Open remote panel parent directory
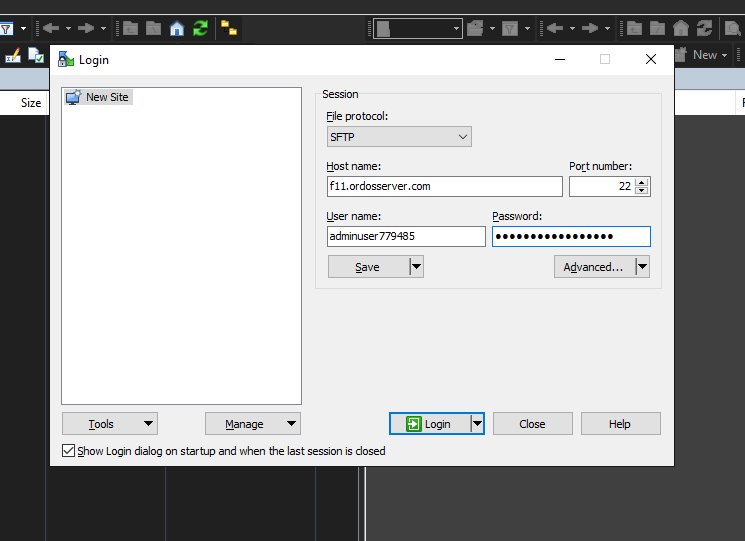 click(634, 28)
